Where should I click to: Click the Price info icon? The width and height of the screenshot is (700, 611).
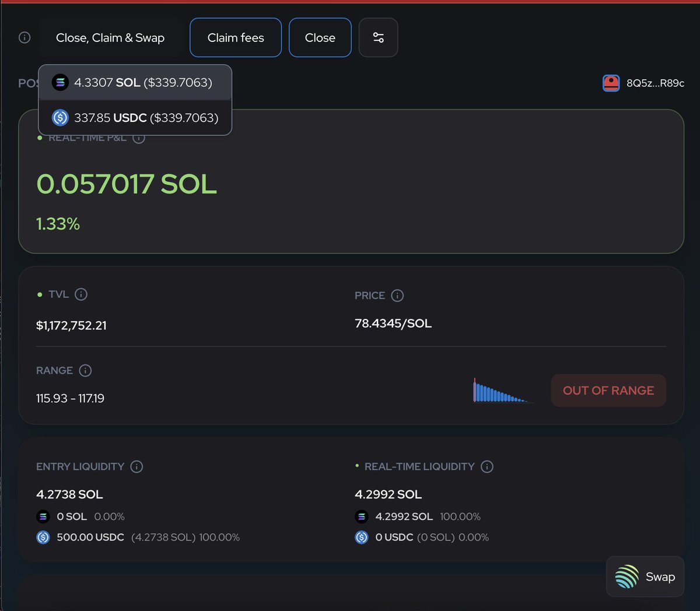coord(397,296)
